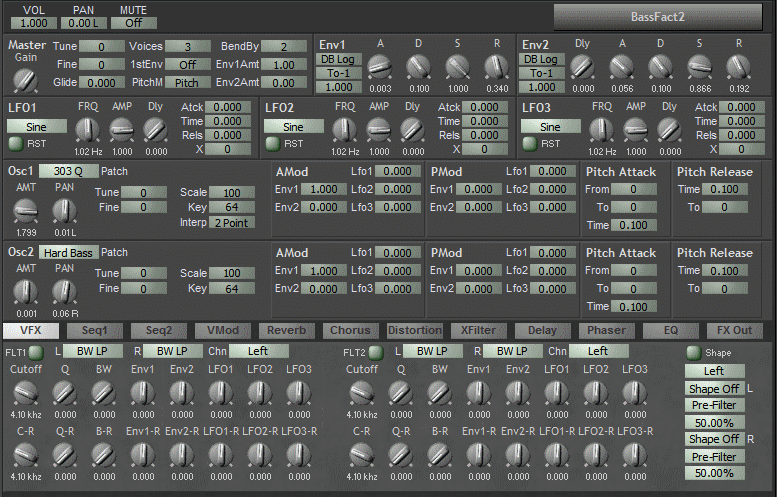Image resolution: width=777 pixels, height=497 pixels.
Task: Click the LFO1 FRQ knob
Action: [88, 130]
